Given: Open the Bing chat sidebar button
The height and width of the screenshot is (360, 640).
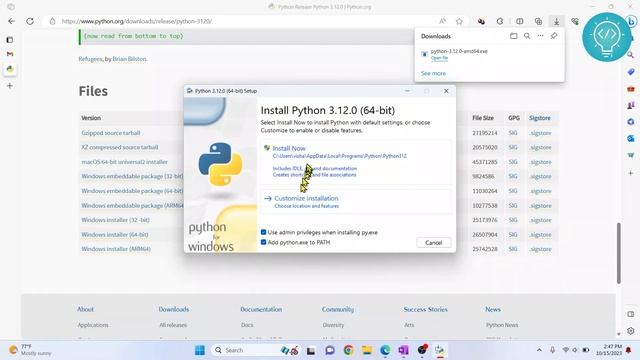Looking at the screenshot, I should (x=631, y=21).
